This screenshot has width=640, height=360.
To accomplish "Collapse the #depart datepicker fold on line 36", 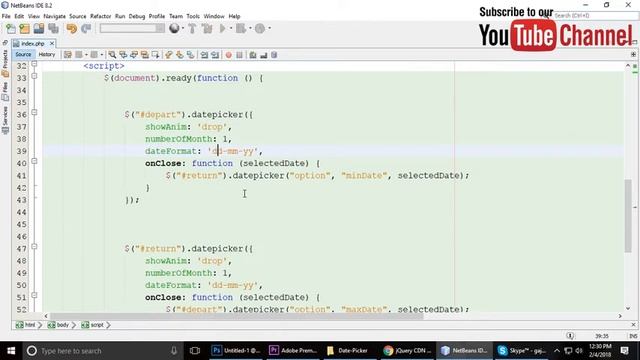I will pos(34,112).
